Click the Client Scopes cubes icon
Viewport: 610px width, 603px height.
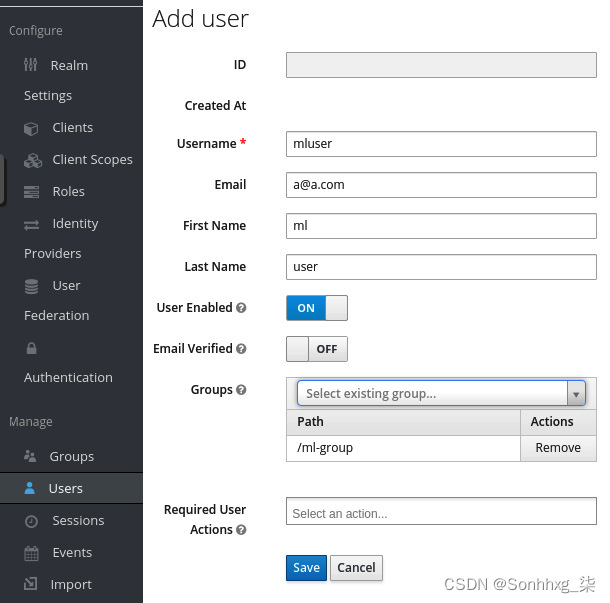pyautogui.click(x=33, y=160)
